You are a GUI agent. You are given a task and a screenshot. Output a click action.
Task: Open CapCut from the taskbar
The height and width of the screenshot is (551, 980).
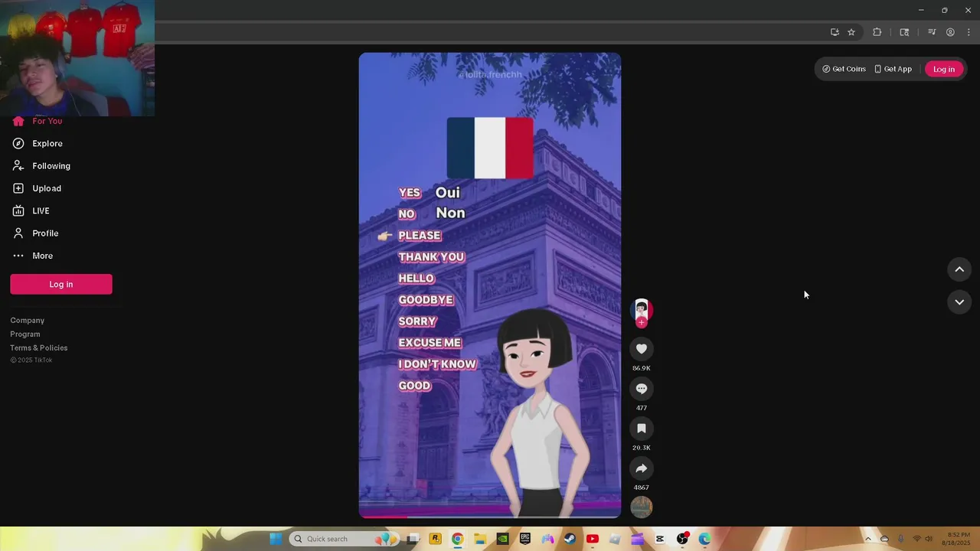[x=660, y=539]
